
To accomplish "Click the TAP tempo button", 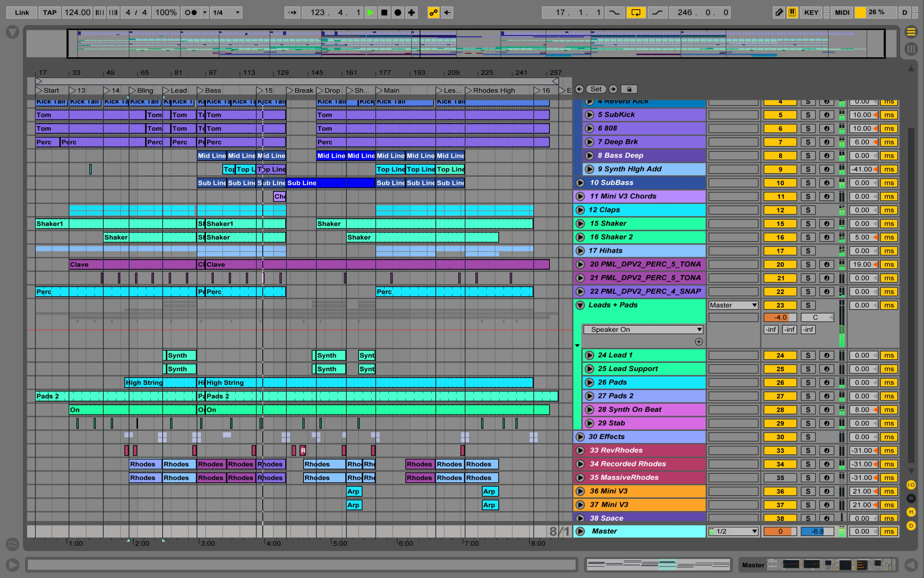I will tap(50, 13).
